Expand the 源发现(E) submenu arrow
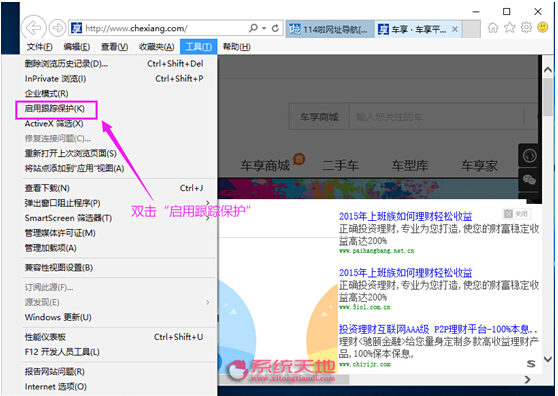The width and height of the screenshot is (558, 396). pos(207,302)
